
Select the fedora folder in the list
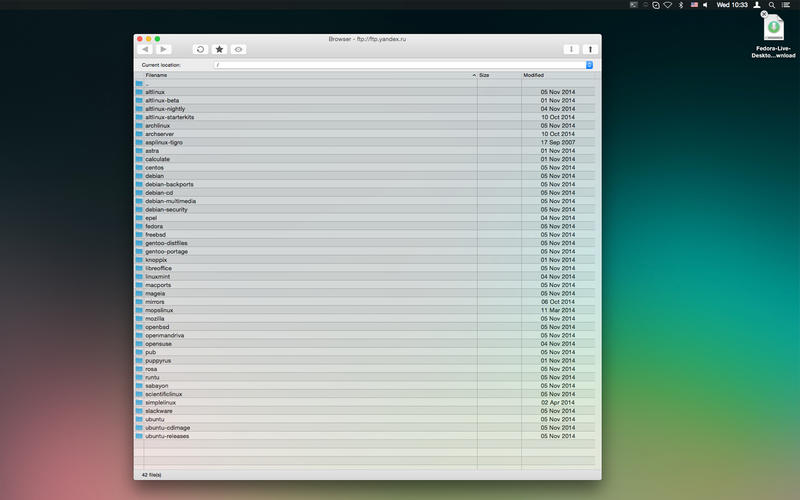(154, 226)
